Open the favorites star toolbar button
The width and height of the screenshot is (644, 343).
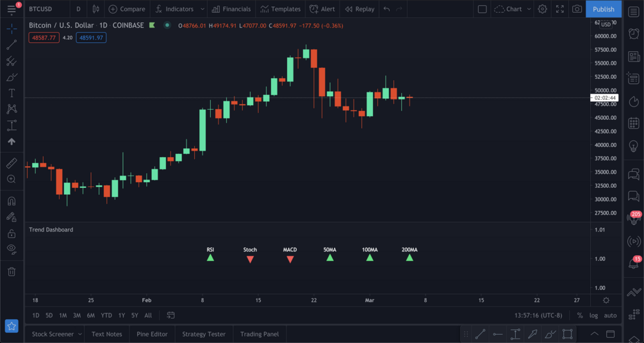point(12,326)
